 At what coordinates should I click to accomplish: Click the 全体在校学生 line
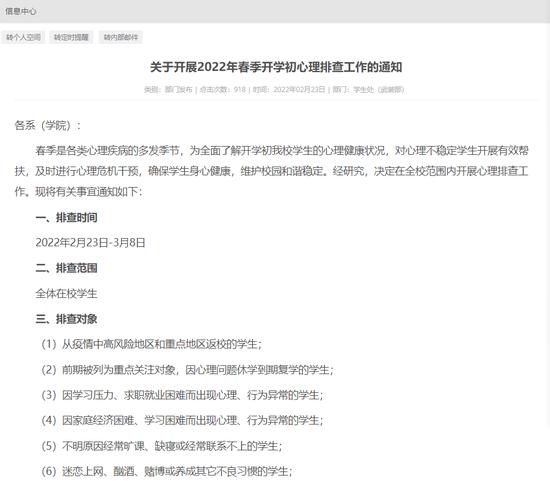pos(66,294)
